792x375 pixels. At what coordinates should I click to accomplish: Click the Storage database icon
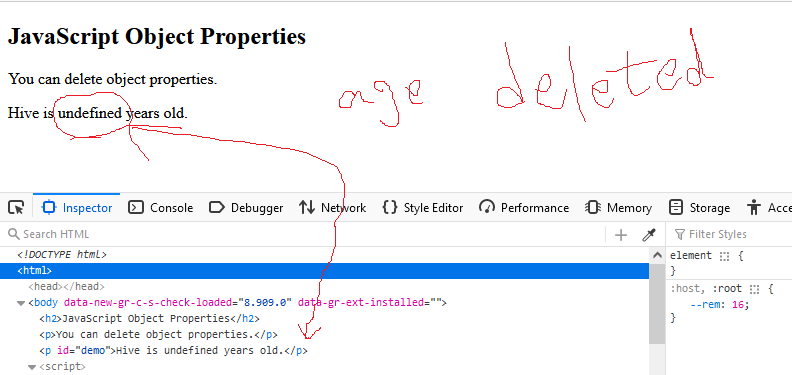(676, 208)
